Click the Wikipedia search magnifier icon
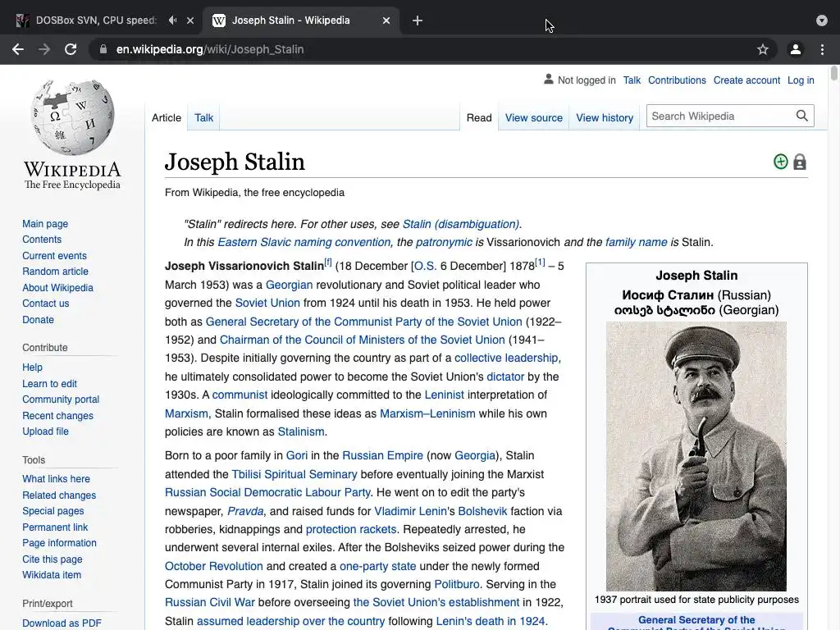840x630 pixels. click(x=802, y=116)
